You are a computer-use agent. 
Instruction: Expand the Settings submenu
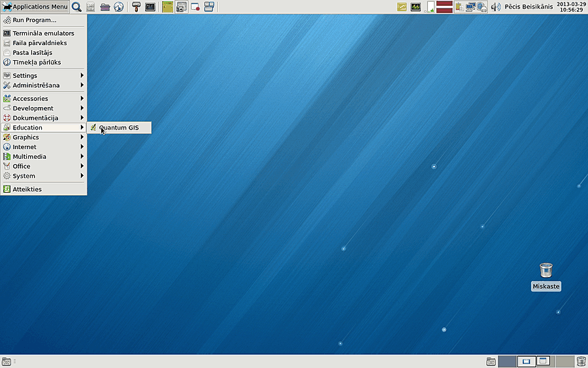click(x=44, y=75)
